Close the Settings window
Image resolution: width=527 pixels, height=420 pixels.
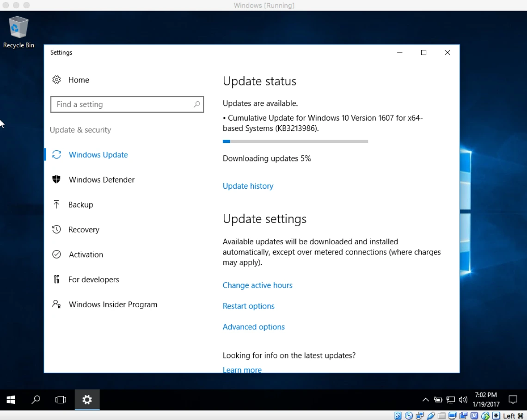click(447, 52)
